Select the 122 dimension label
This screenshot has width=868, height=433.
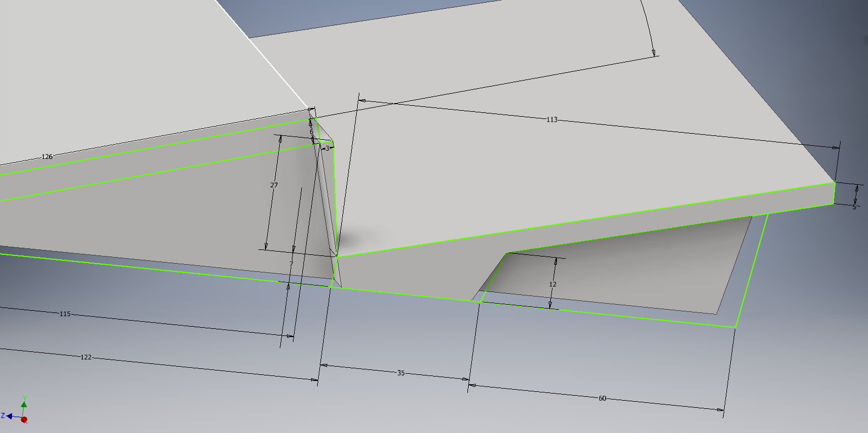(86, 357)
